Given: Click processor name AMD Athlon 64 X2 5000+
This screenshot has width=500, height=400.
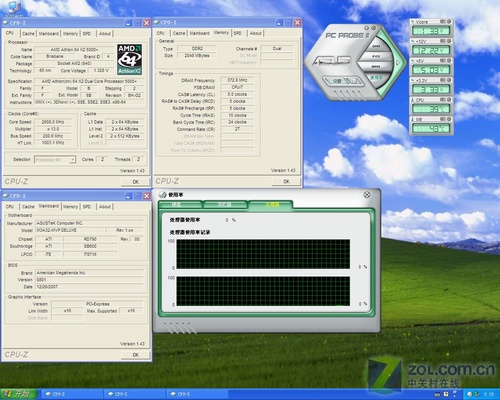Looking at the screenshot, I should click(74, 49).
